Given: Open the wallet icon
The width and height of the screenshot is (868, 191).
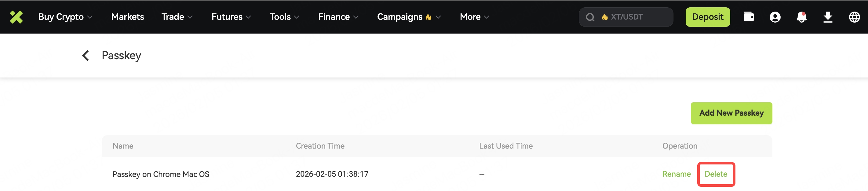Looking at the screenshot, I should click(x=748, y=17).
